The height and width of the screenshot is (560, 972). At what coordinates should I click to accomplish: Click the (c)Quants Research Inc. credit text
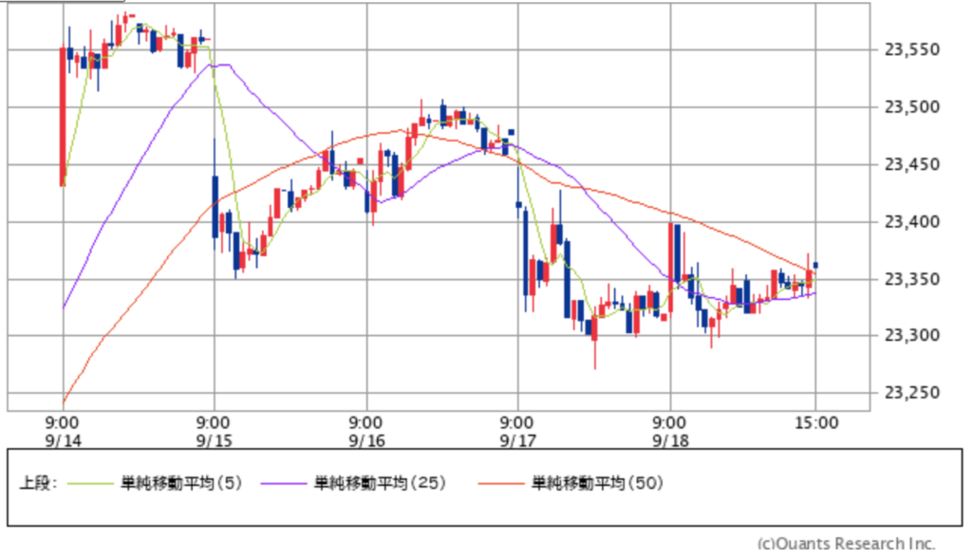pos(846,544)
